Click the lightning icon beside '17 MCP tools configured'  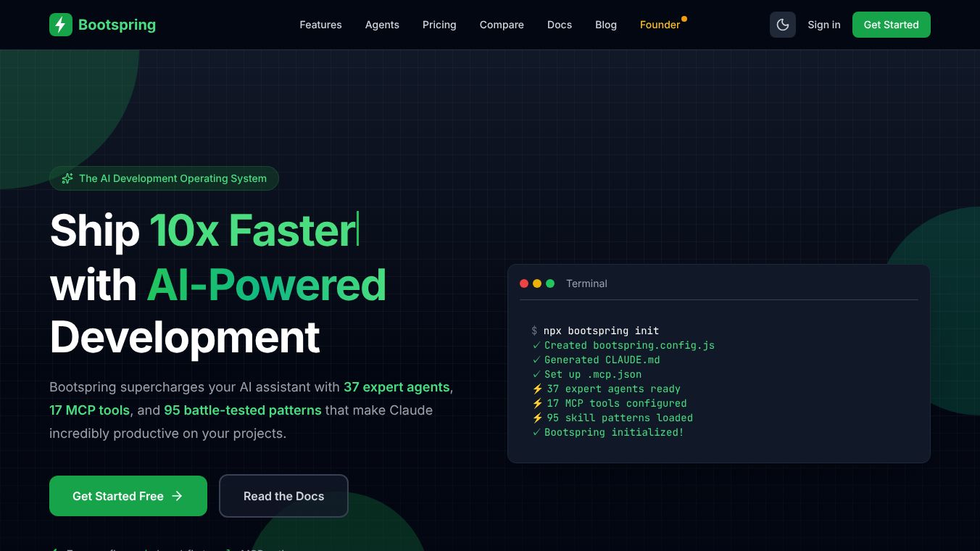[x=537, y=403]
